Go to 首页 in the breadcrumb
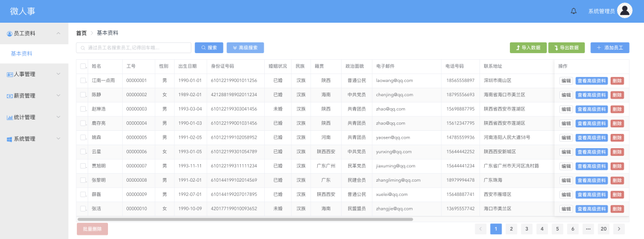 click(x=81, y=33)
